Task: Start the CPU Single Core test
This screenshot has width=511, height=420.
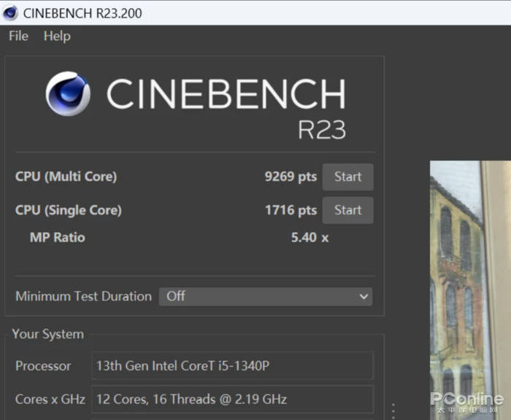Action: [x=347, y=210]
